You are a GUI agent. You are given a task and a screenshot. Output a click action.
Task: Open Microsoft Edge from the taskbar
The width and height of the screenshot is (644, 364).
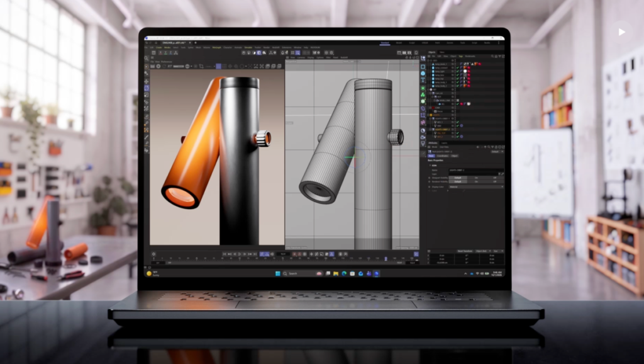(x=344, y=273)
